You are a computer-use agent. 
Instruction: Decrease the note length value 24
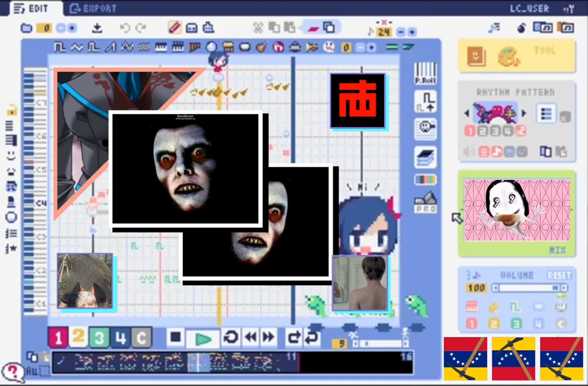tap(401, 32)
